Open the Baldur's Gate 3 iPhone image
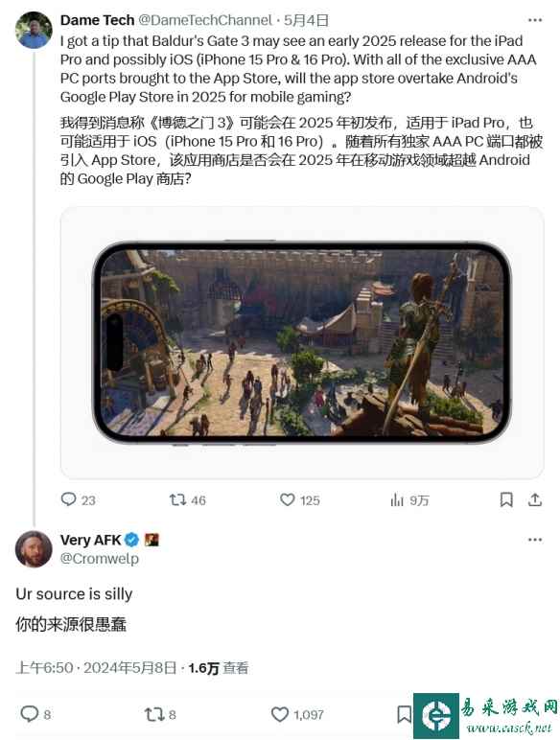 [302, 342]
